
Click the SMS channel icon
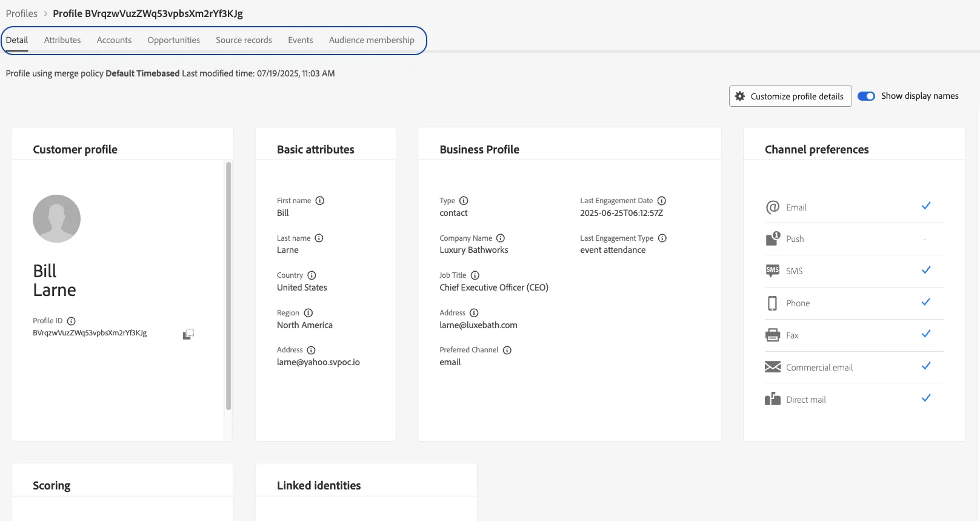coord(773,271)
